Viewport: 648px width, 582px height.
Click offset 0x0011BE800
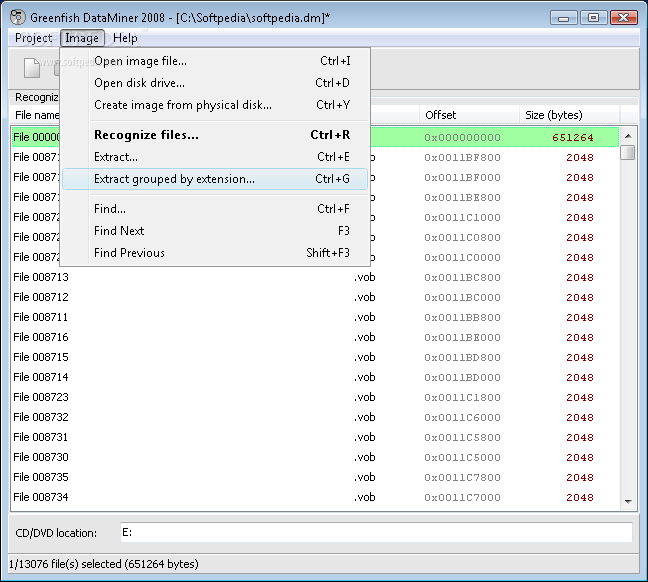[x=462, y=198]
